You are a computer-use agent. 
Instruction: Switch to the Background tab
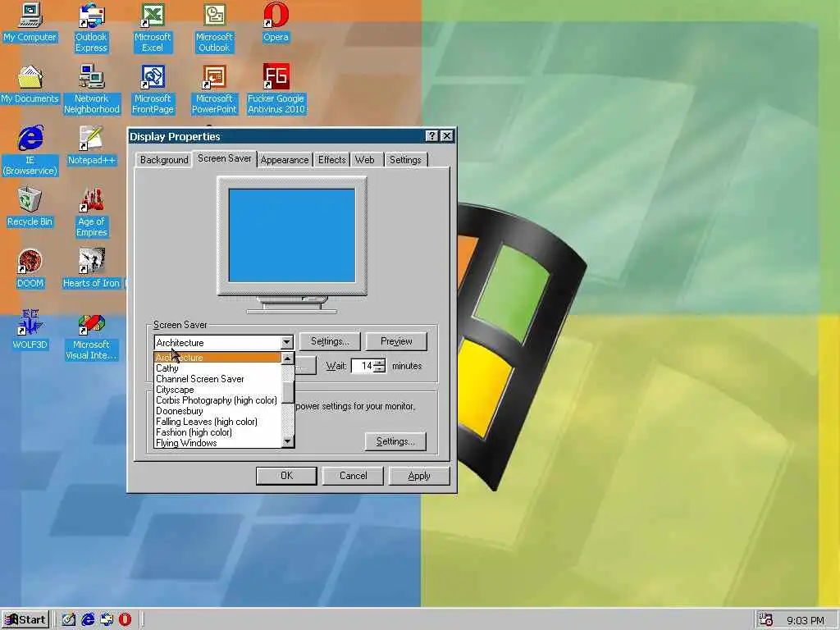164,160
